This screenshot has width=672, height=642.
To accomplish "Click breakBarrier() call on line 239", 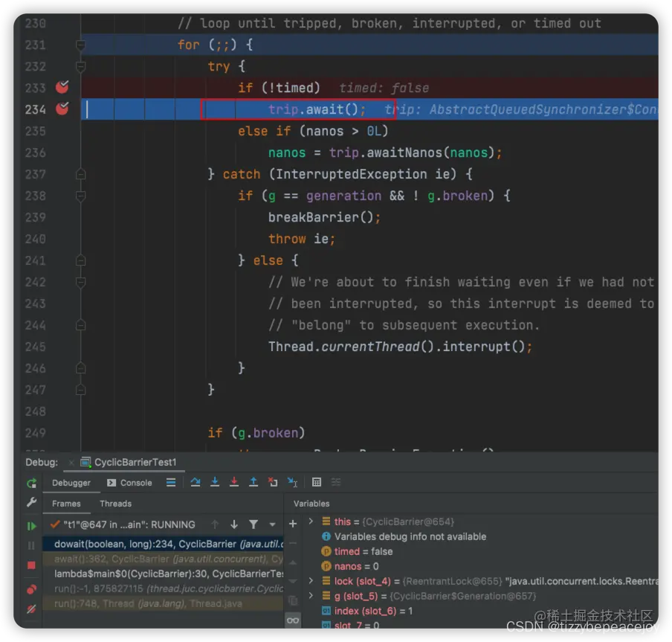I will [x=324, y=217].
